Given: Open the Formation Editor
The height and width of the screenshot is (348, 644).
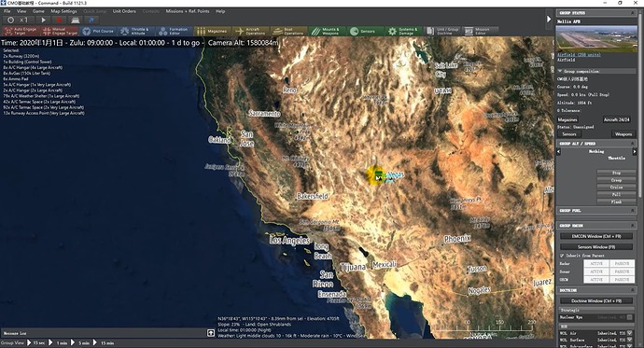Looking at the screenshot, I should click(175, 31).
